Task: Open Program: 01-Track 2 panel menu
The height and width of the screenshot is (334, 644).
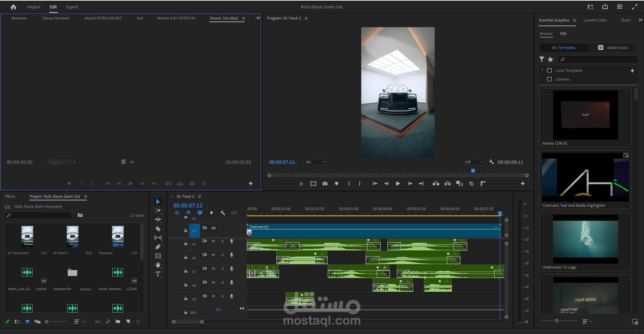Action: [306, 18]
